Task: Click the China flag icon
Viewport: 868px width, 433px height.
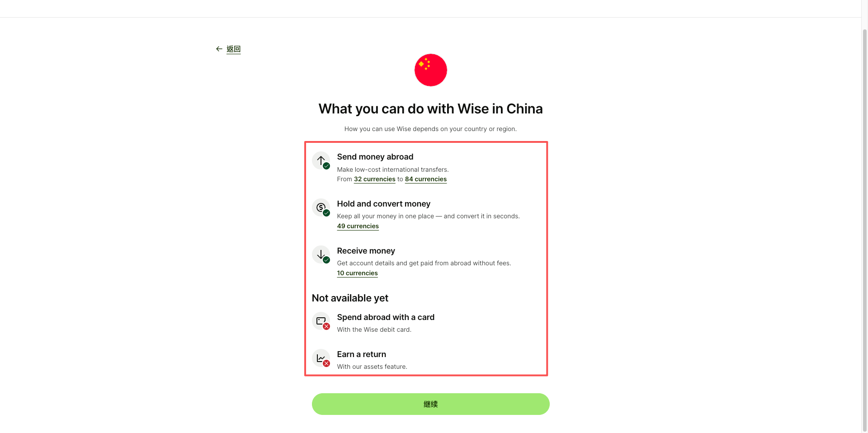Action: pyautogui.click(x=430, y=70)
